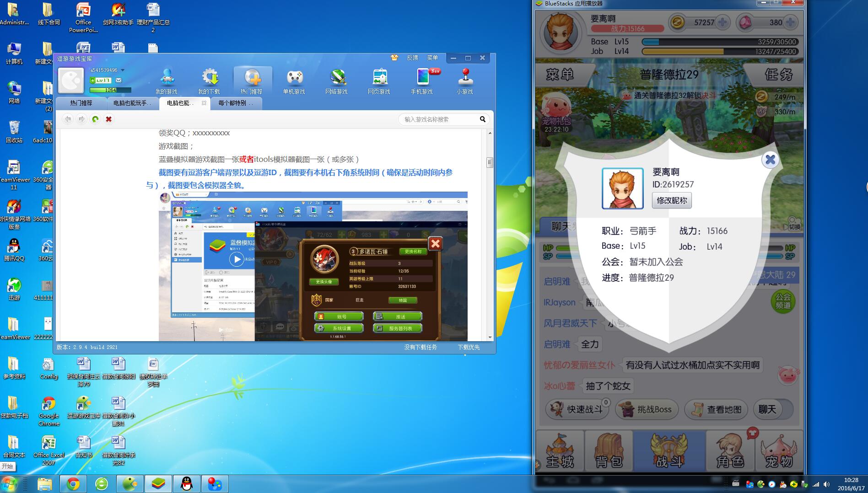Switch to the 热门推荐 tab
Viewport: 868px width, 493px height.
(x=81, y=103)
